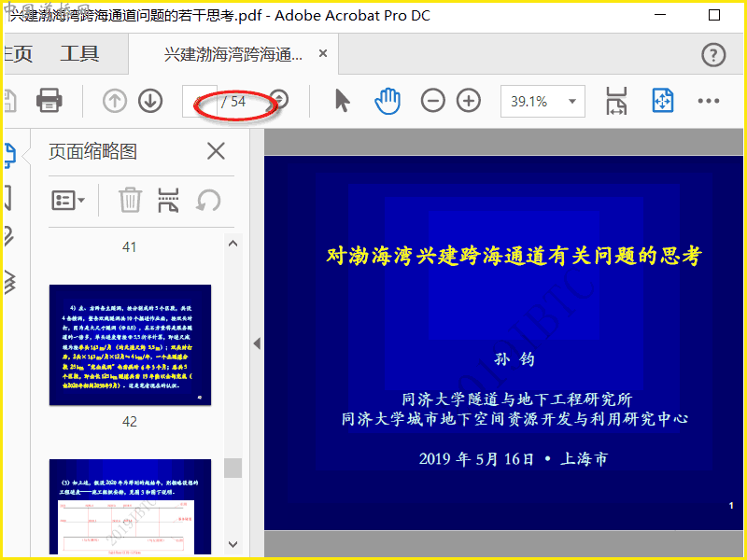Open the layers sidebar icon
Viewport: 747px width, 560px height.
9,282
